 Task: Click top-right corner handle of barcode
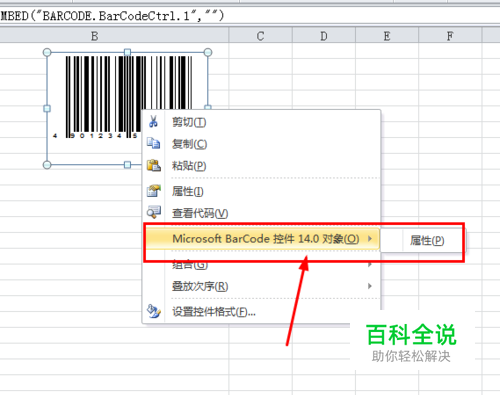point(208,52)
